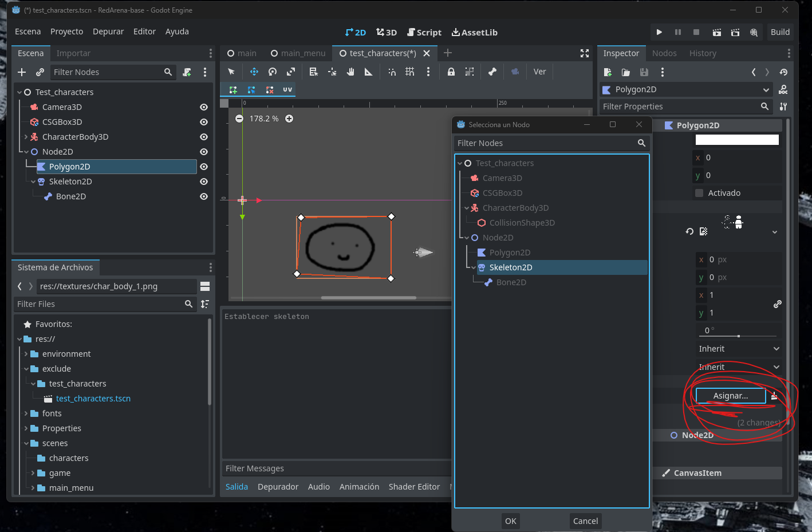
Task: Open the Ver menu in the canvas toolbar
Action: tap(539, 72)
